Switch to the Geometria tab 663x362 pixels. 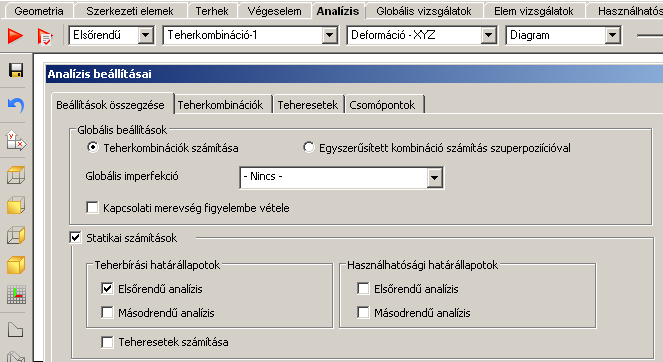38,11
